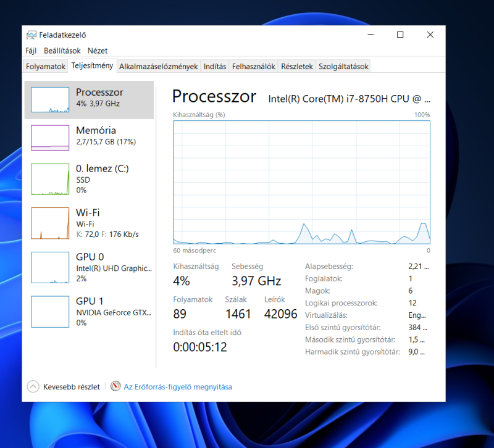Click the Kihasználtság 4% value

click(182, 281)
